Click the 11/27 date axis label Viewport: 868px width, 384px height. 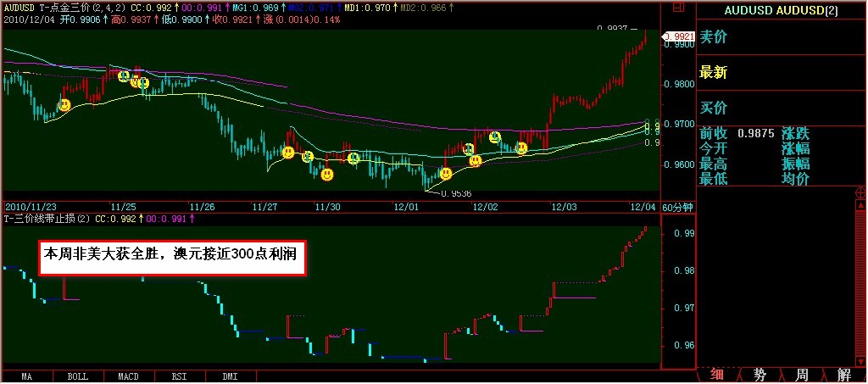[x=264, y=207]
